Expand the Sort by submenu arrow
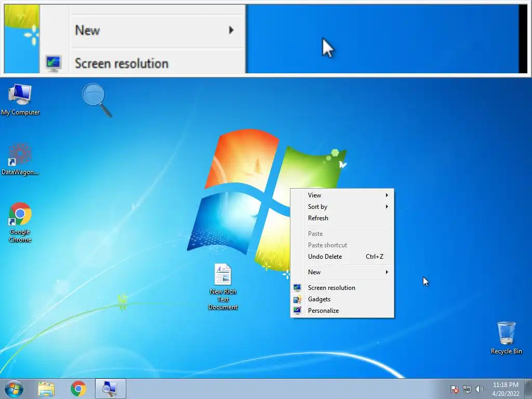This screenshot has height=399, width=532. [x=387, y=207]
